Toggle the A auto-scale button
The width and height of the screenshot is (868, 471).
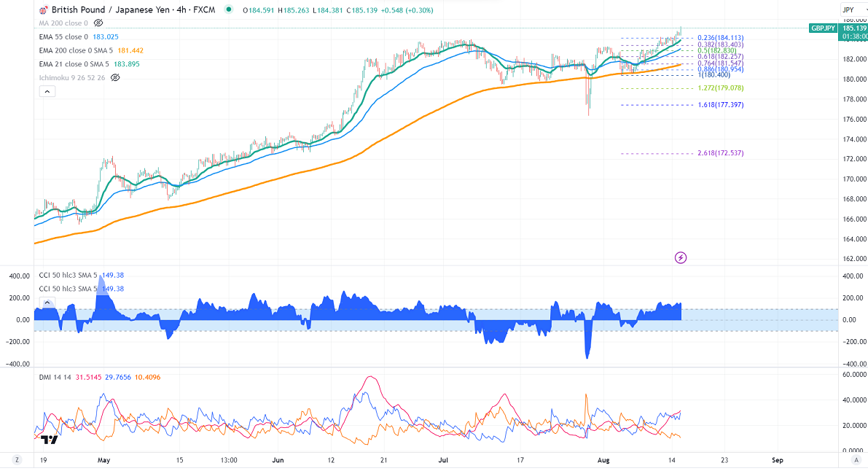pos(858,460)
